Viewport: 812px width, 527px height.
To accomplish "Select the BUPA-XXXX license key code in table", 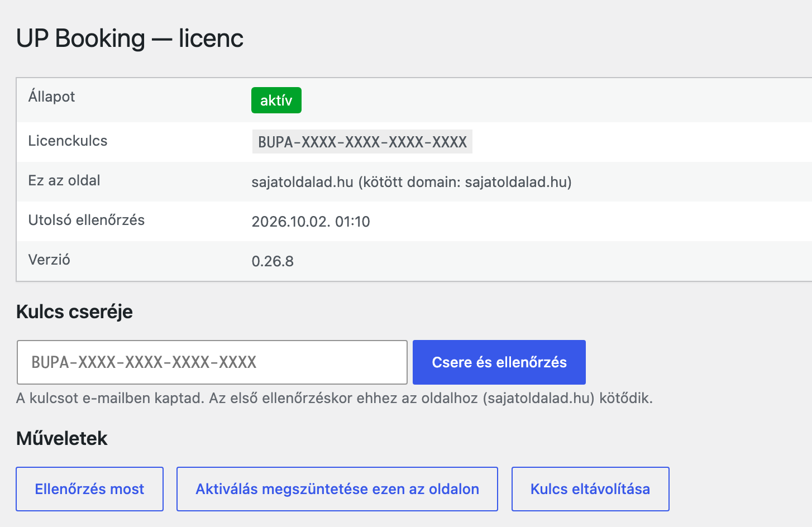I will pyautogui.click(x=362, y=142).
